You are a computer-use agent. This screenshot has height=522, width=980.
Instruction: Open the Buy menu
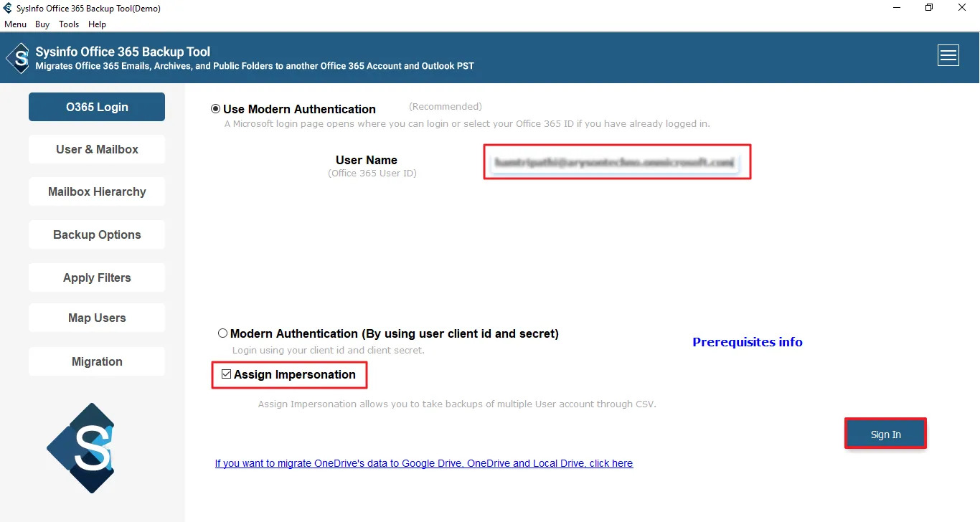pyautogui.click(x=42, y=24)
